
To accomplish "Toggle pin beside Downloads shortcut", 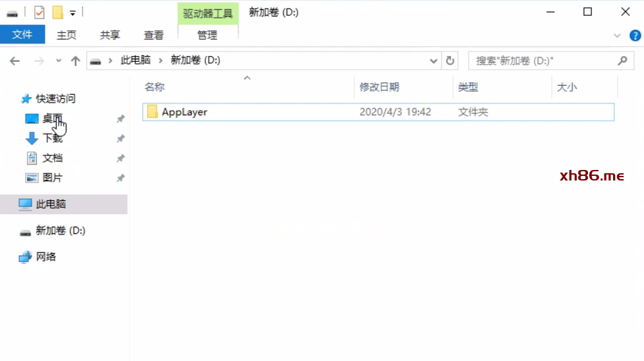I will coord(121,139).
